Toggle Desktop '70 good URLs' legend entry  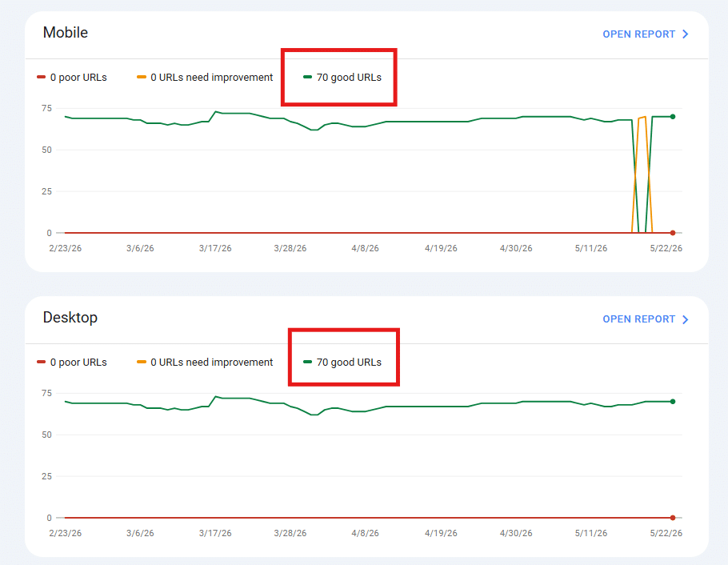click(x=342, y=362)
